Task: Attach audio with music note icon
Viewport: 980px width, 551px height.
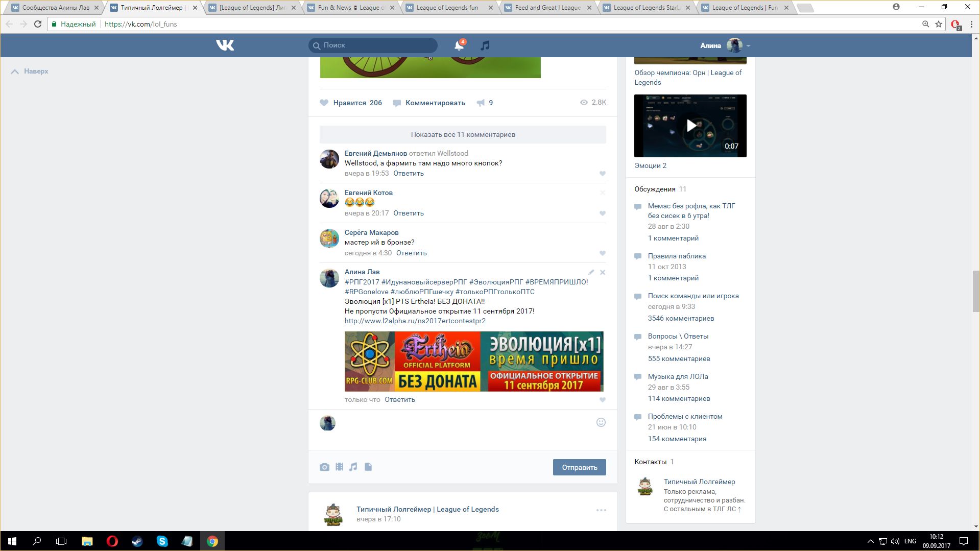Action: (353, 467)
